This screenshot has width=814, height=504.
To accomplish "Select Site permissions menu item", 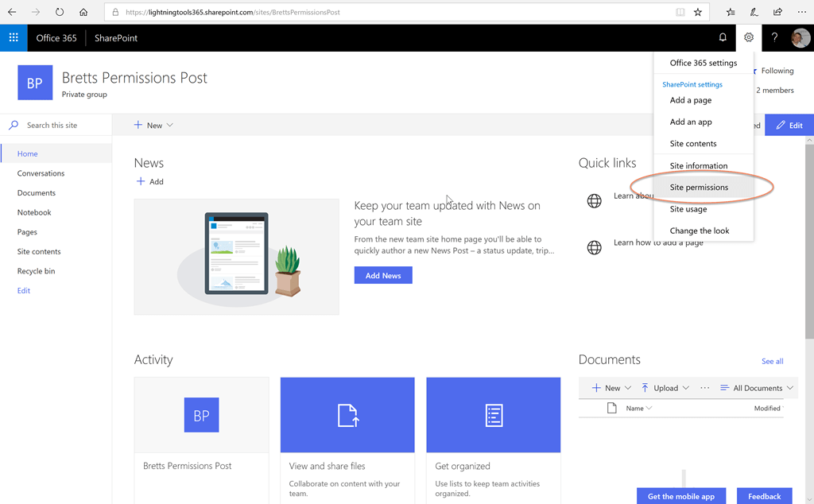I will coord(704,188).
